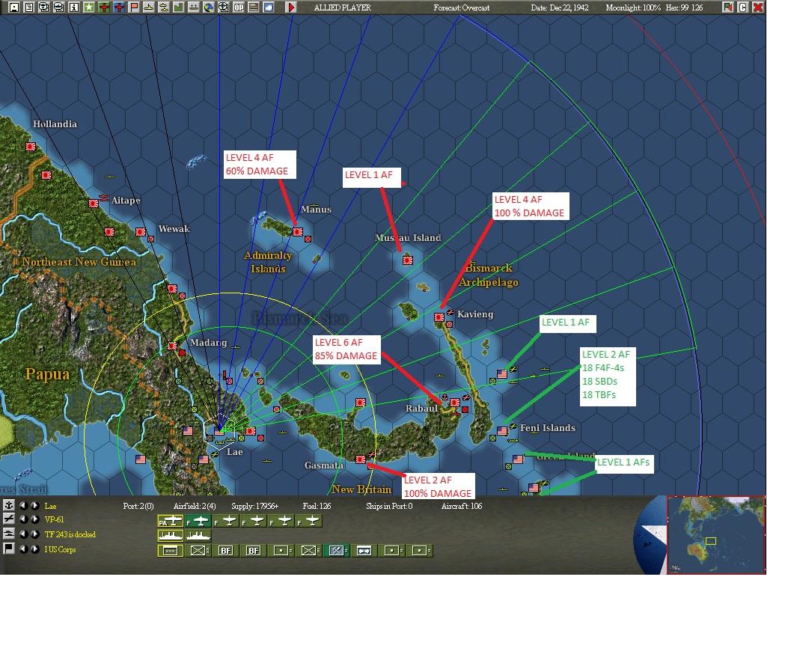Select the Japanese base flag at Mussau Island
This screenshot has width=794, height=672.
point(408,260)
